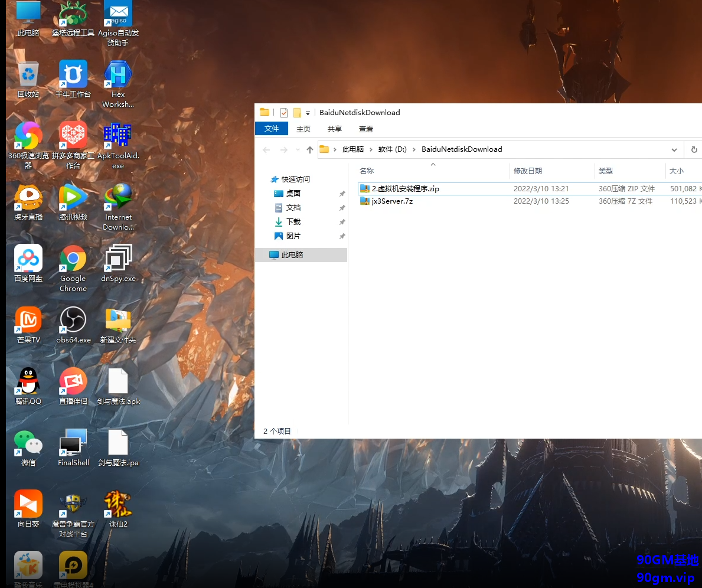This screenshot has height=588, width=702.
Task: Launch 腾讯QQ desktop shortcut
Action: [x=28, y=387]
